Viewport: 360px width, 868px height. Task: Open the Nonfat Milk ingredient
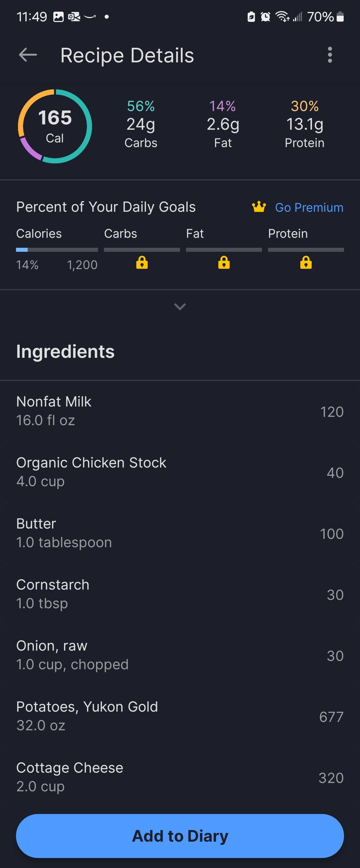(180, 411)
